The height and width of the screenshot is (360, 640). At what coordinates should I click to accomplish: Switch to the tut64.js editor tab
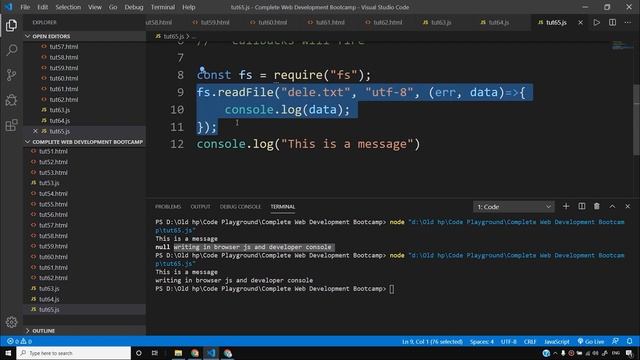pyautogui.click(x=498, y=22)
